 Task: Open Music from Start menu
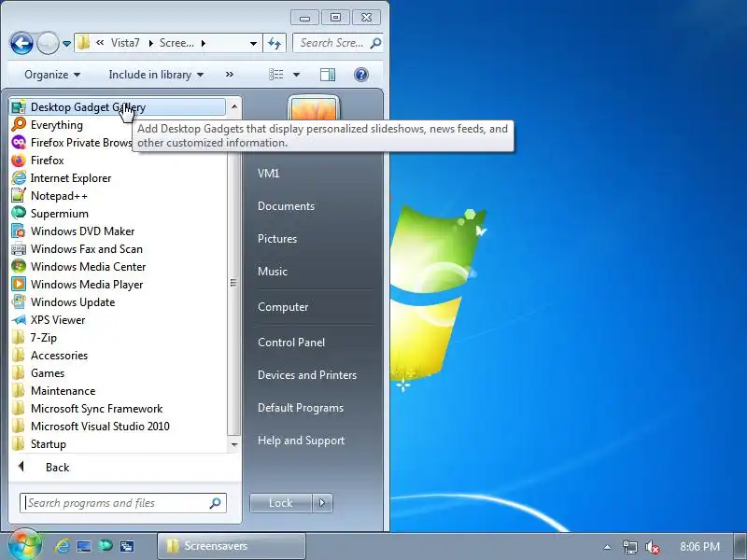pos(273,272)
